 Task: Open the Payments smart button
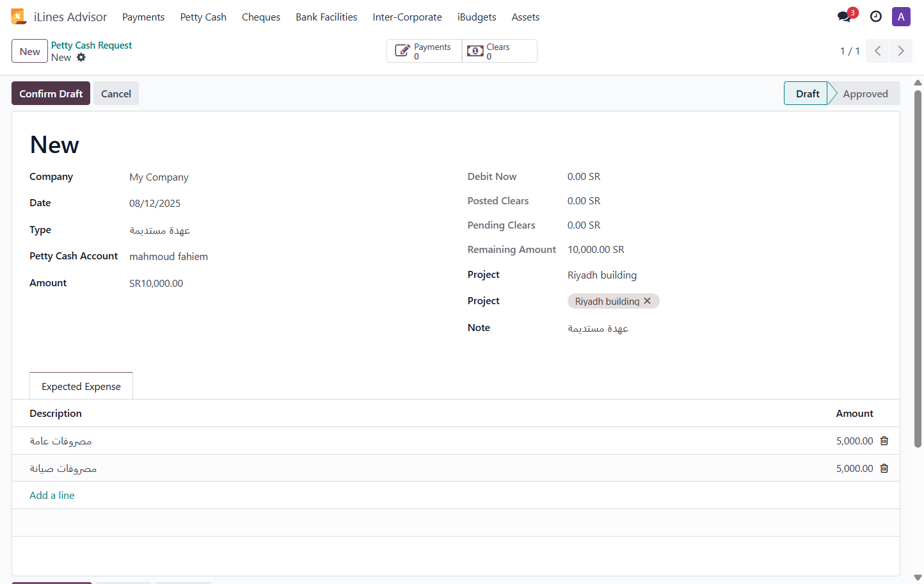point(424,51)
